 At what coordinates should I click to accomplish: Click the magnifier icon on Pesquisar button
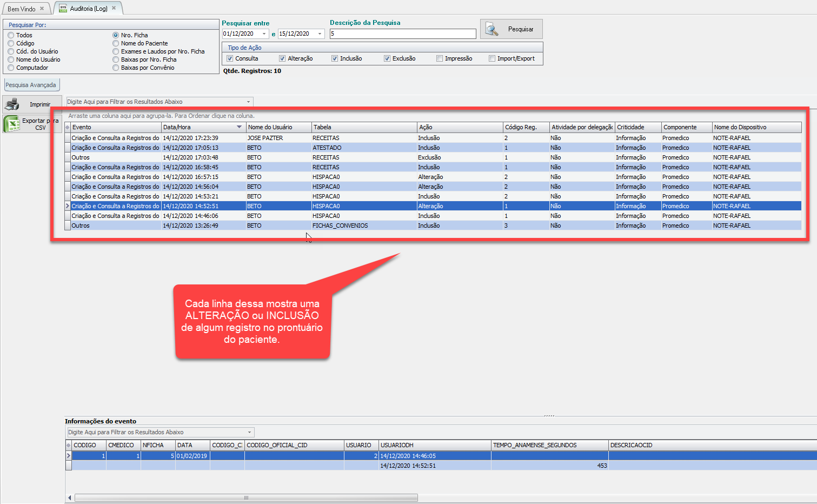click(x=491, y=29)
